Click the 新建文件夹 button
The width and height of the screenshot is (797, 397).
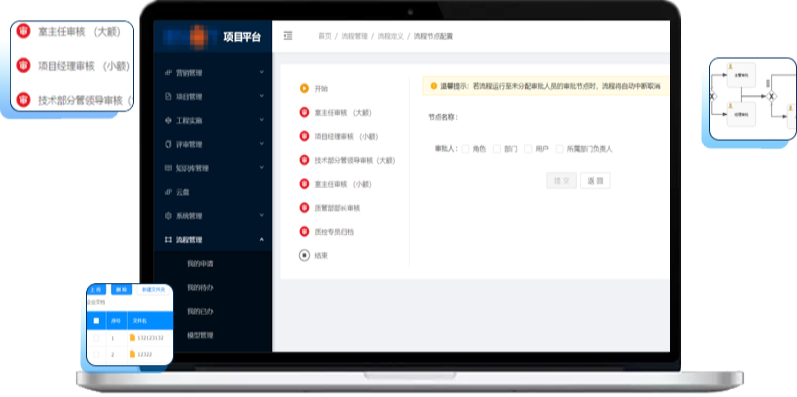click(153, 289)
